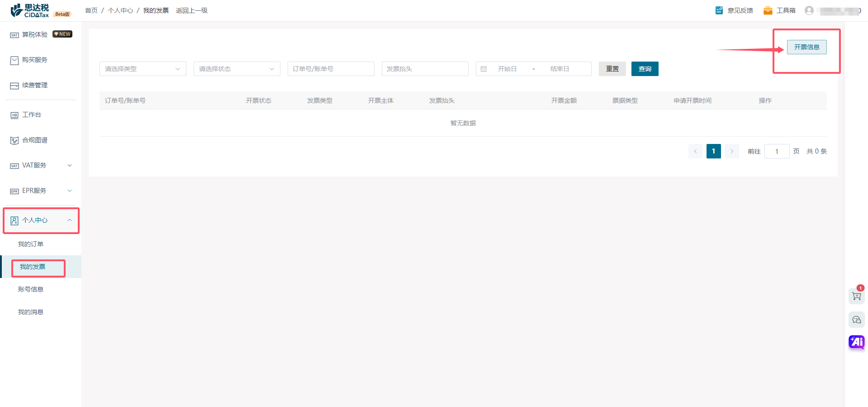Click the 返回上一级 breadcrumb link
868x407 pixels.
(192, 10)
